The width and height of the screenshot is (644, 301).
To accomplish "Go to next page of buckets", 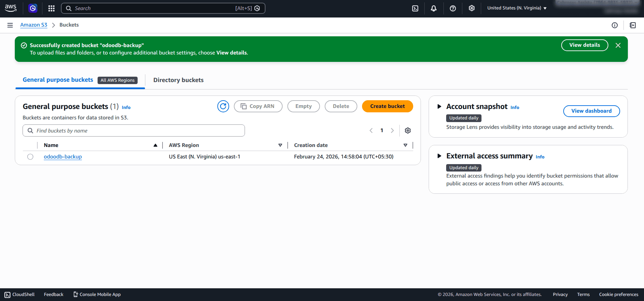I will pos(392,130).
